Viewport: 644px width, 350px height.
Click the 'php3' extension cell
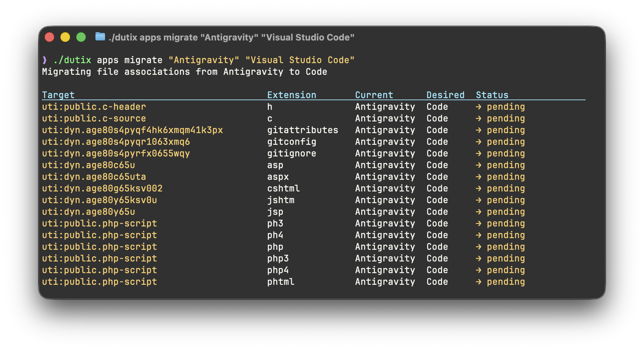pos(278,258)
